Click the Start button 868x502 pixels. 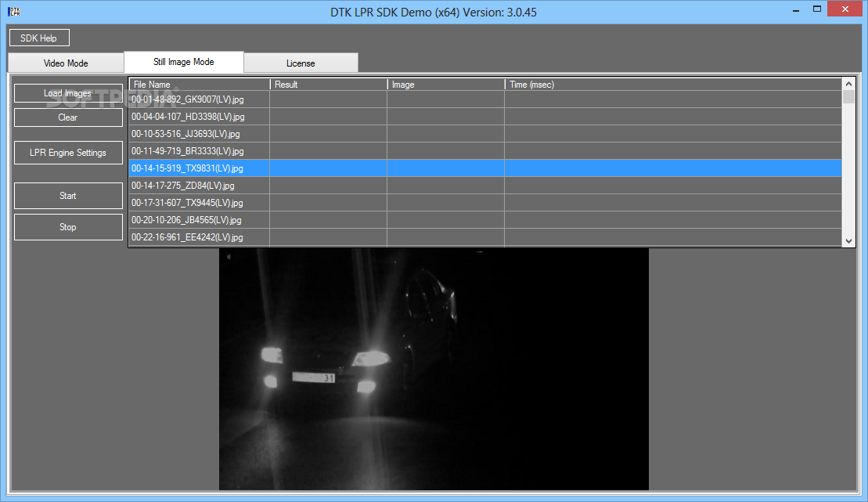[68, 196]
